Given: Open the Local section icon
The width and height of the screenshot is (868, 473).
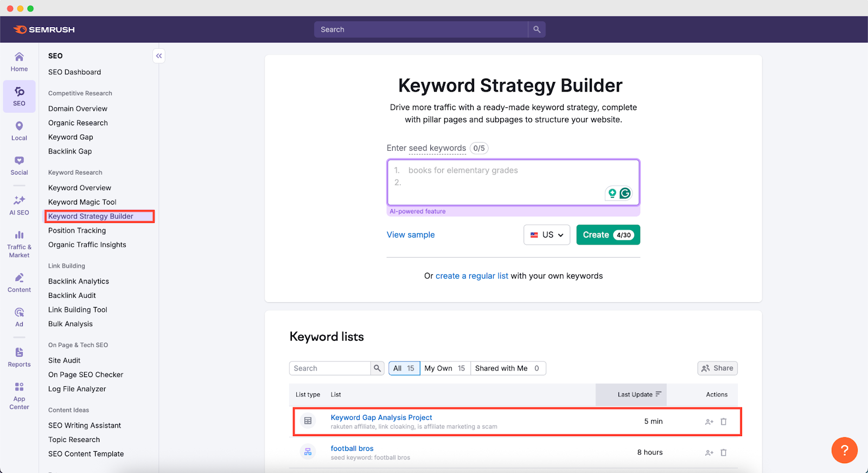Looking at the screenshot, I should pyautogui.click(x=19, y=131).
